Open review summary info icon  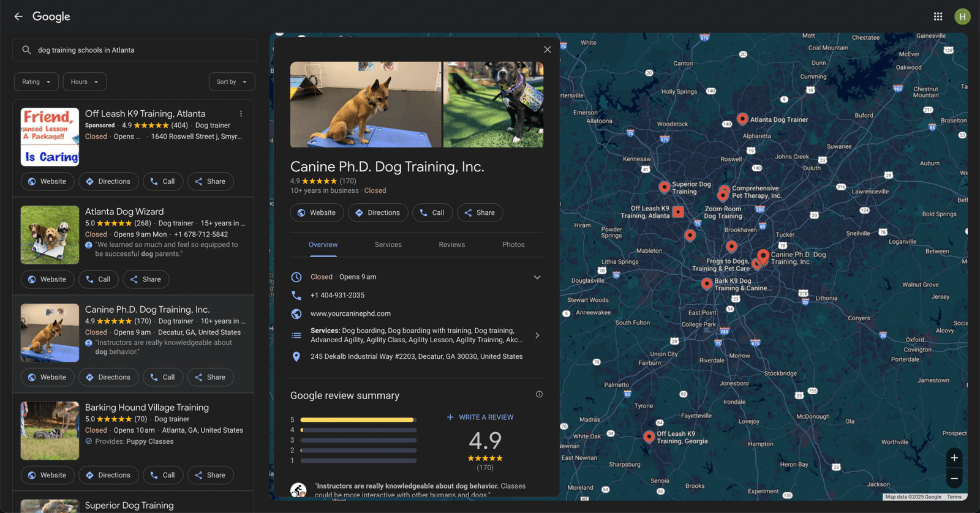tap(539, 394)
